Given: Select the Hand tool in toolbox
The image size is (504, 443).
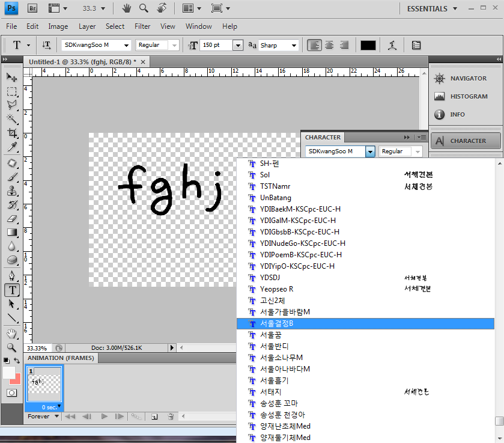Looking at the screenshot, I should 12,334.
